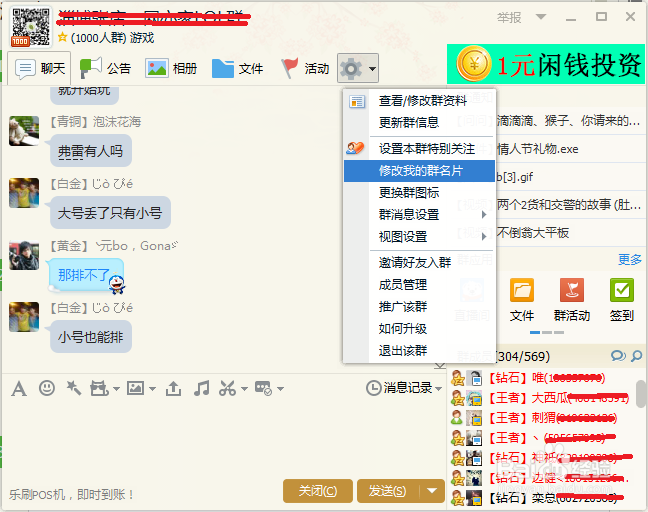
Task: Expand the chat checkmark icon dropdown arrow
Action: 281,389
